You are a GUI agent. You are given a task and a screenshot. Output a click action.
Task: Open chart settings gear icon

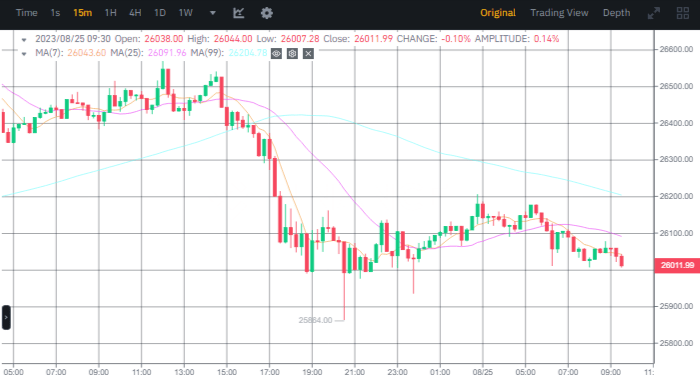(x=267, y=13)
